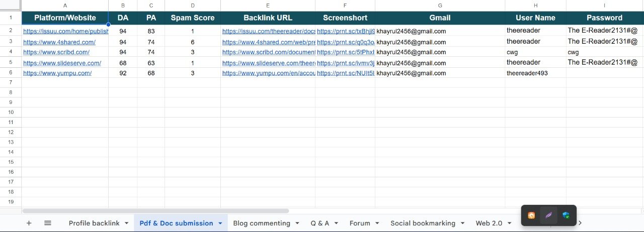The image size is (644, 232).
Task: Open slideserve.com platform link
Action: coord(62,63)
